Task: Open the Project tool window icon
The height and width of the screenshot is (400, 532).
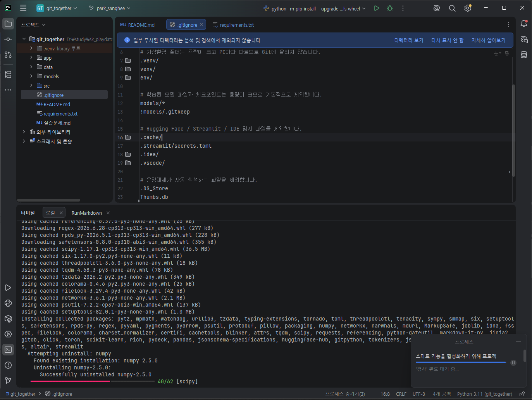Action: (x=8, y=24)
